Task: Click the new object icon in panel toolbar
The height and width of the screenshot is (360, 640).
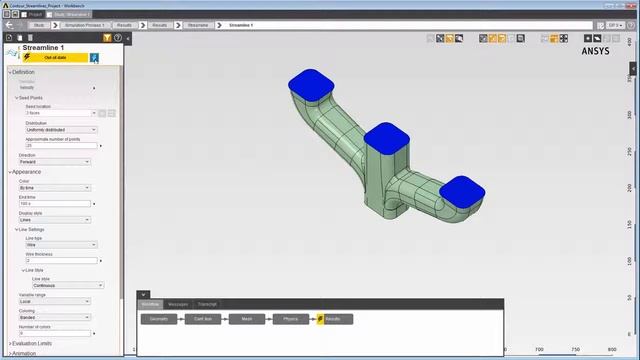Action: pyautogui.click(x=9, y=38)
